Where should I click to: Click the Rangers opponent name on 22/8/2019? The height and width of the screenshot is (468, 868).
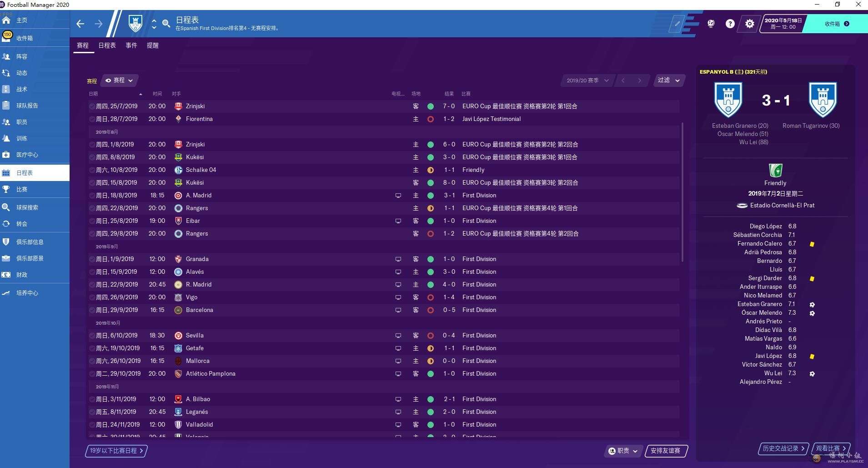click(x=197, y=208)
